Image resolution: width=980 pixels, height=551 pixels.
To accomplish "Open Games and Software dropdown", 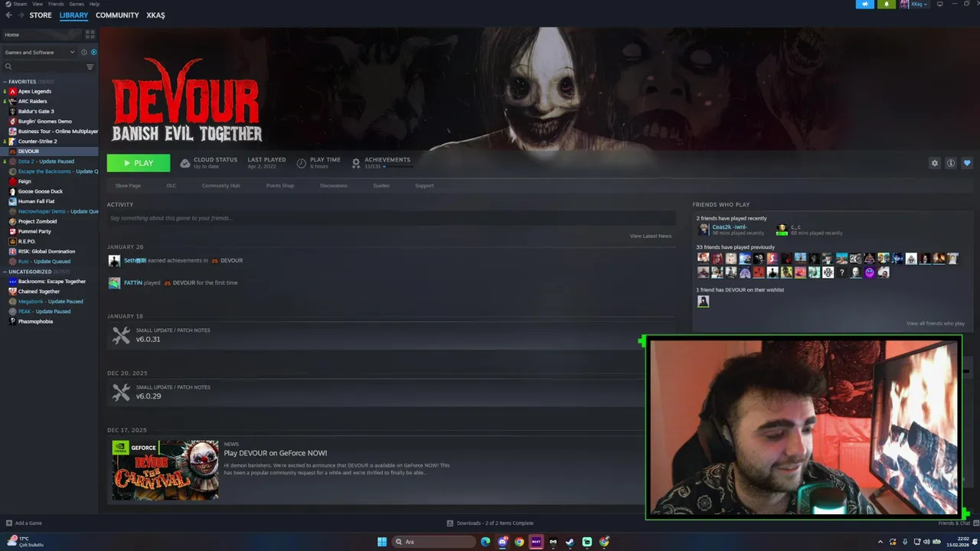I will 40,52.
